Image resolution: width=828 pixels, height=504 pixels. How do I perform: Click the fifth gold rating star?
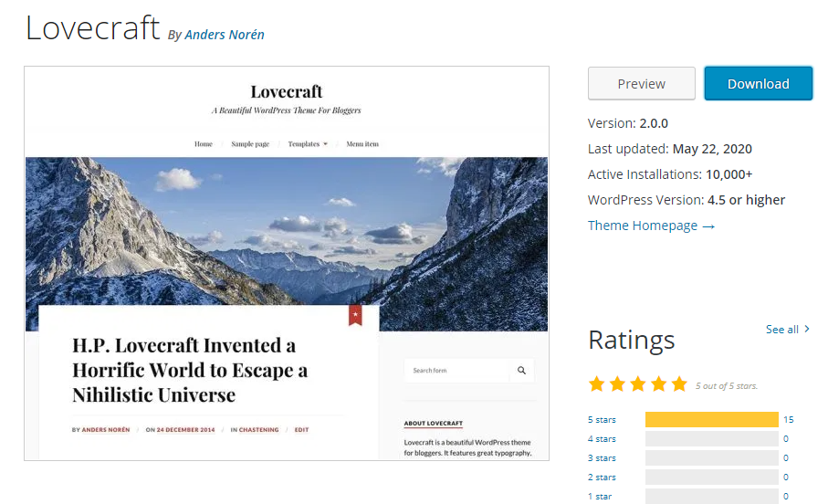pos(679,384)
